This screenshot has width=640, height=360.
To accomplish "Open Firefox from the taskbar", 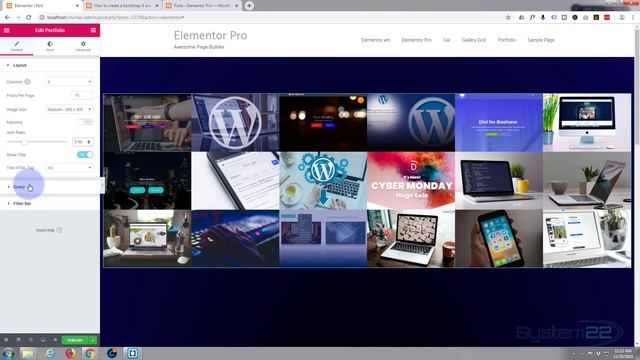I will 71,353.
